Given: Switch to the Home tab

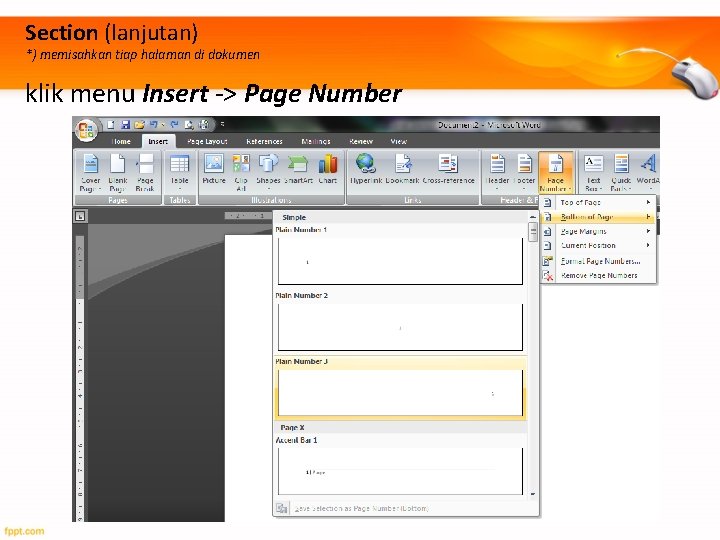Looking at the screenshot, I should pyautogui.click(x=121, y=141).
